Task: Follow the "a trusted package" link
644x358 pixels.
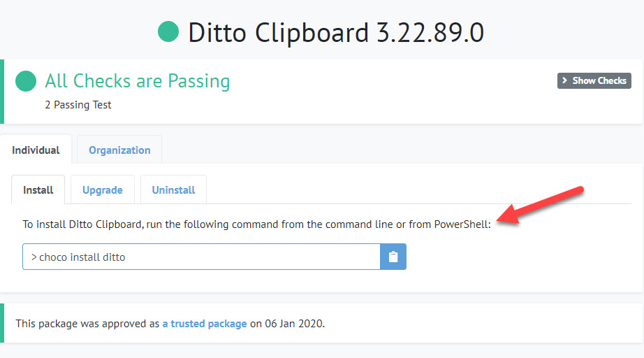Action: coord(205,324)
